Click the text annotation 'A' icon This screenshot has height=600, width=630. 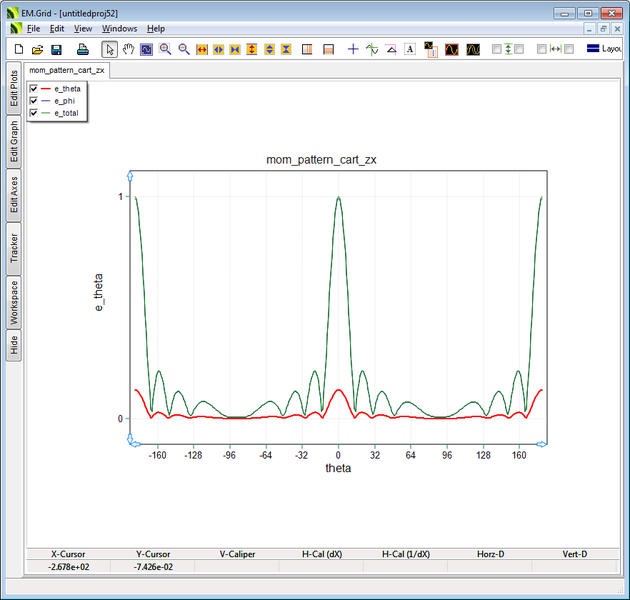coord(410,49)
